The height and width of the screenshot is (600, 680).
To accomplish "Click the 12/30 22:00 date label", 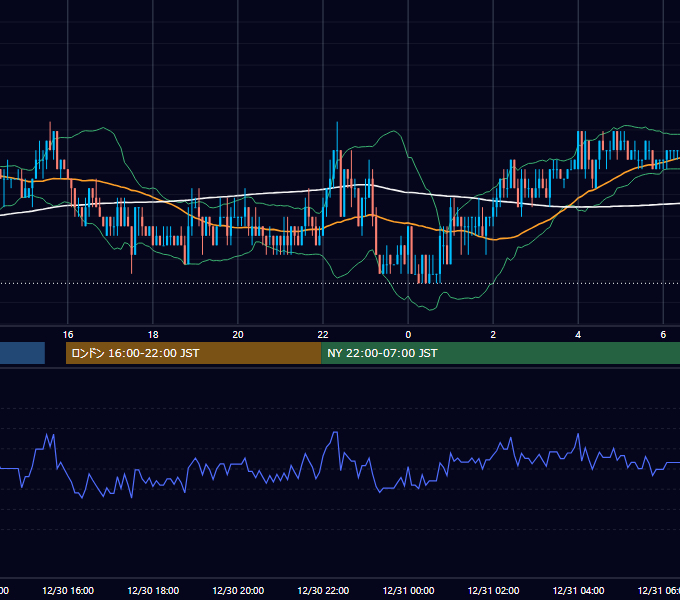I will pyautogui.click(x=323, y=590).
